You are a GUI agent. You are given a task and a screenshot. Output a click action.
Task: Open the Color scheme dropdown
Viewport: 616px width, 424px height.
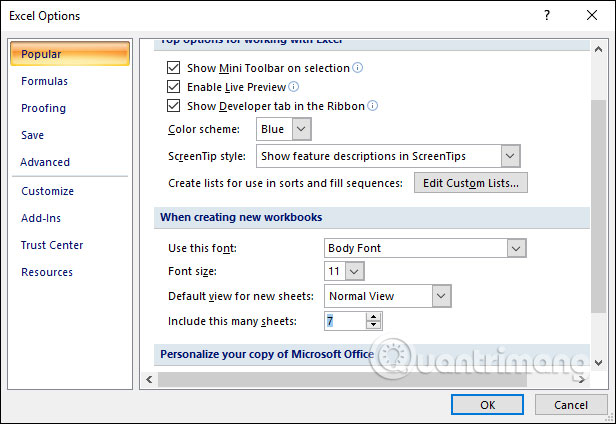[x=301, y=129]
